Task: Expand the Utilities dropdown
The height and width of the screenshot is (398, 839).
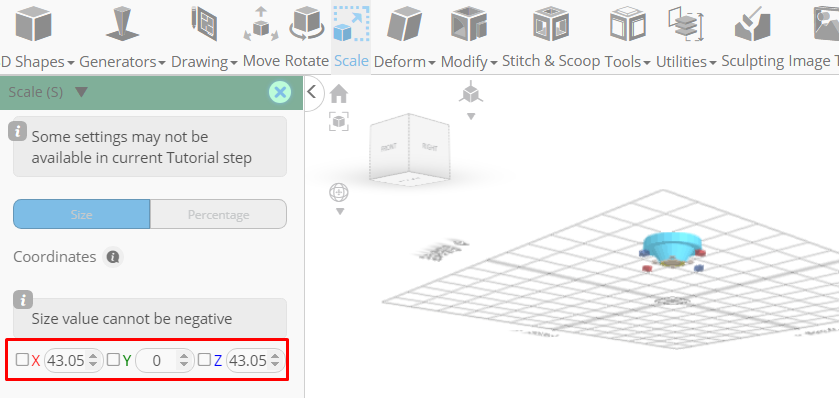Action: coord(713,63)
